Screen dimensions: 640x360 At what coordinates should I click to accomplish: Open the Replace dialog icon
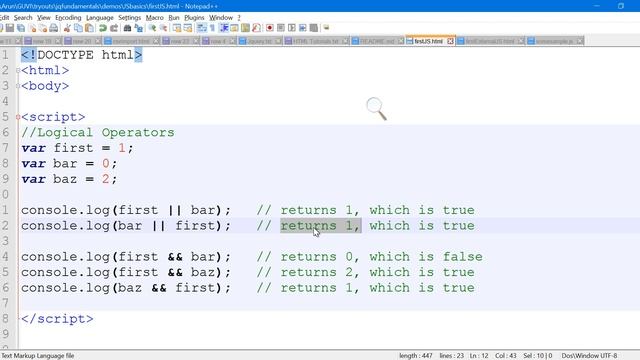(x=139, y=28)
